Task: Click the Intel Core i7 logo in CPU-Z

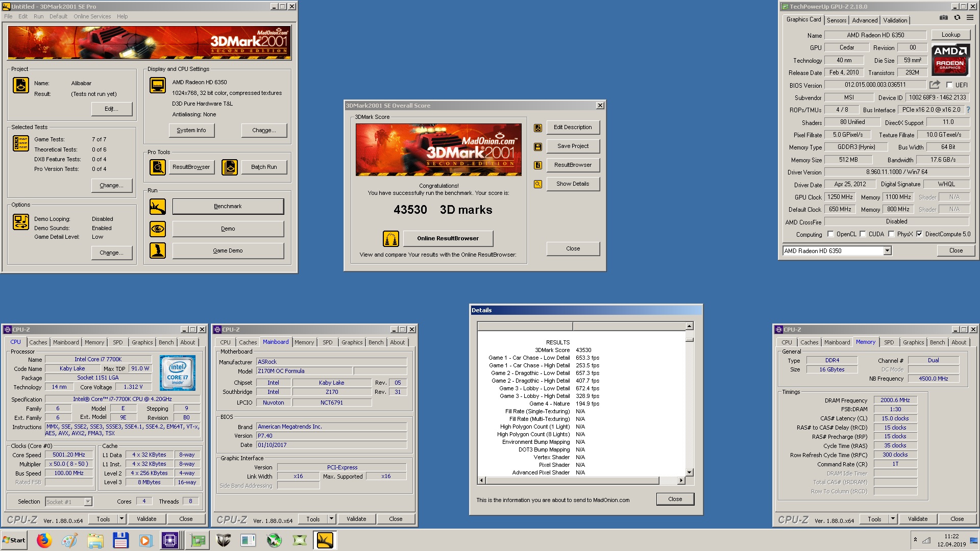Action: click(178, 373)
